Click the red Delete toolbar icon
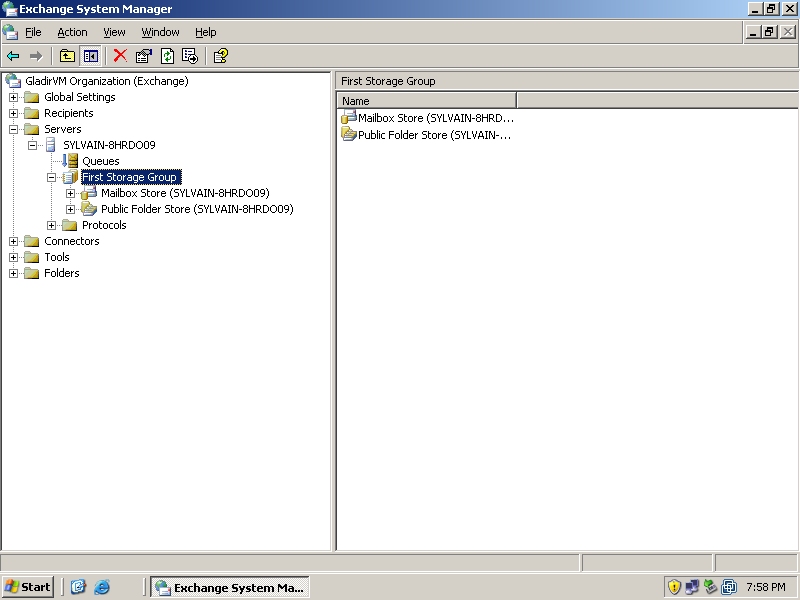The height and width of the screenshot is (600, 800). (x=120, y=56)
